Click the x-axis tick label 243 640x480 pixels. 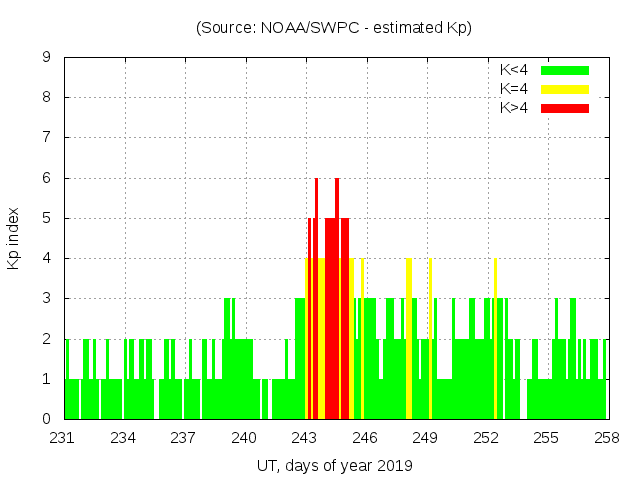[304, 438]
